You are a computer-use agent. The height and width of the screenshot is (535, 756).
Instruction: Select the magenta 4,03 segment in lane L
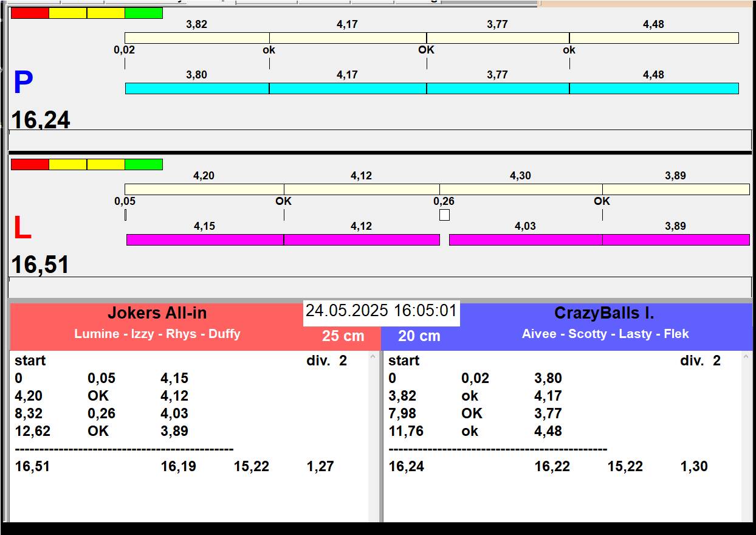[525, 240]
